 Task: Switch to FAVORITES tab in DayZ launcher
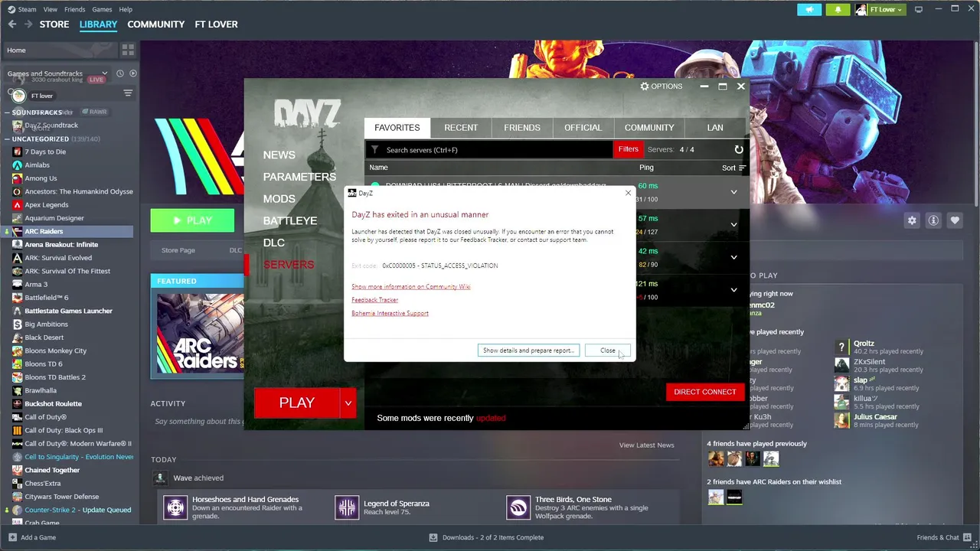[x=397, y=128]
